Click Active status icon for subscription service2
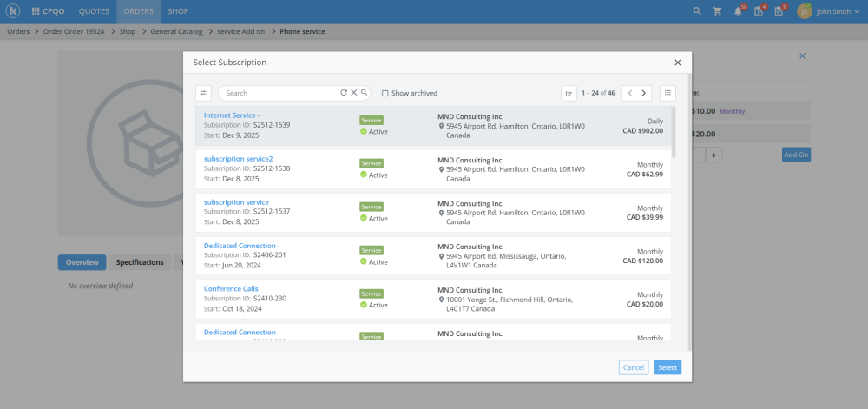The width and height of the screenshot is (868, 409). click(363, 175)
